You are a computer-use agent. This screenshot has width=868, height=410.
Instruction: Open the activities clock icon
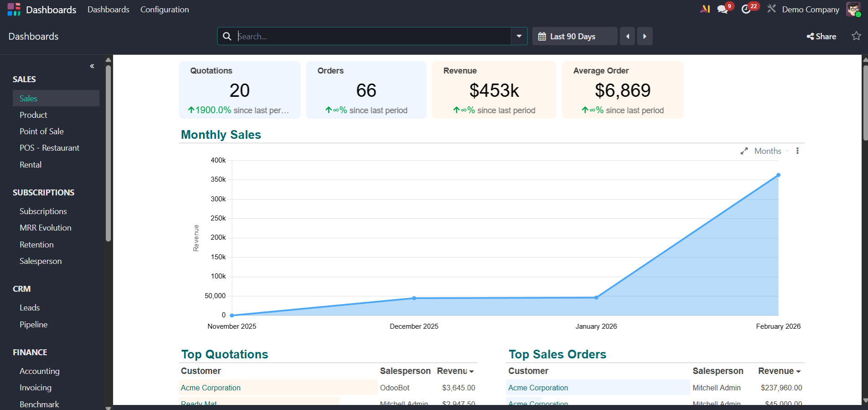[746, 10]
